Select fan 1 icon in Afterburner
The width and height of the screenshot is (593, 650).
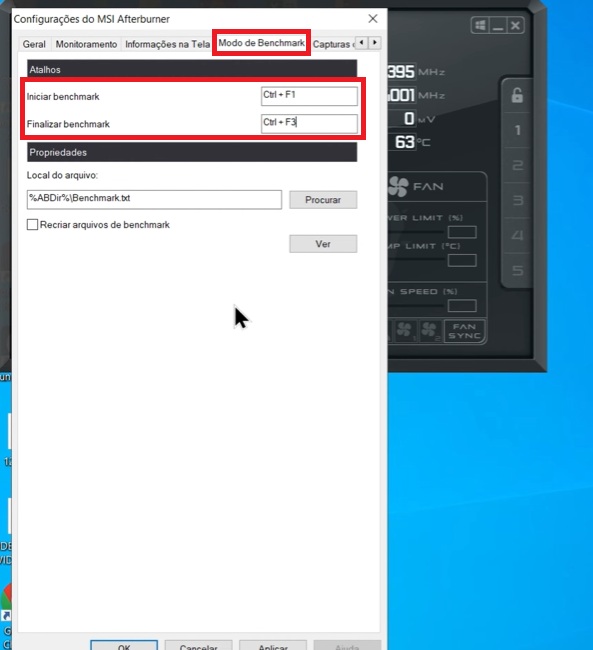pos(405,331)
